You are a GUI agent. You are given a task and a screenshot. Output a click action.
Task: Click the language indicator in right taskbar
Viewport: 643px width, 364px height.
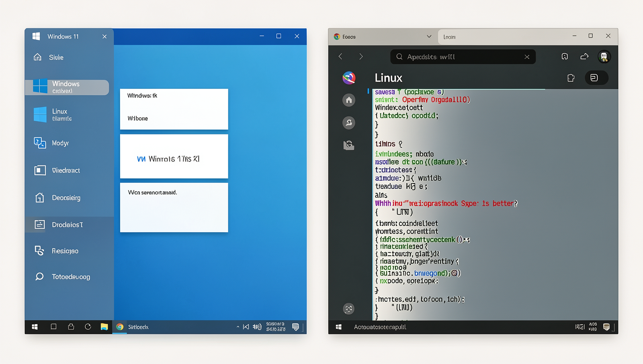click(580, 327)
